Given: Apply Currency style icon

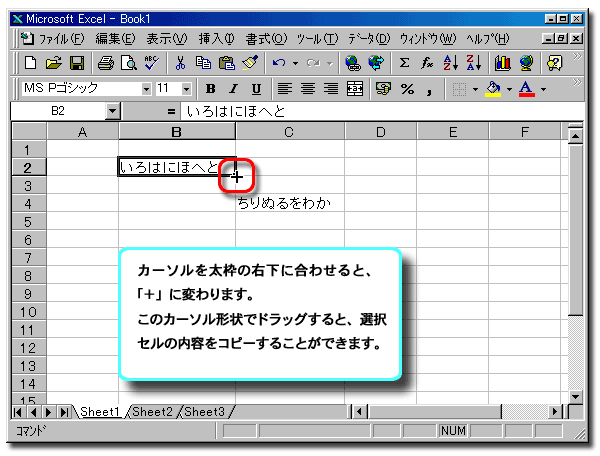Looking at the screenshot, I should coord(383,89).
